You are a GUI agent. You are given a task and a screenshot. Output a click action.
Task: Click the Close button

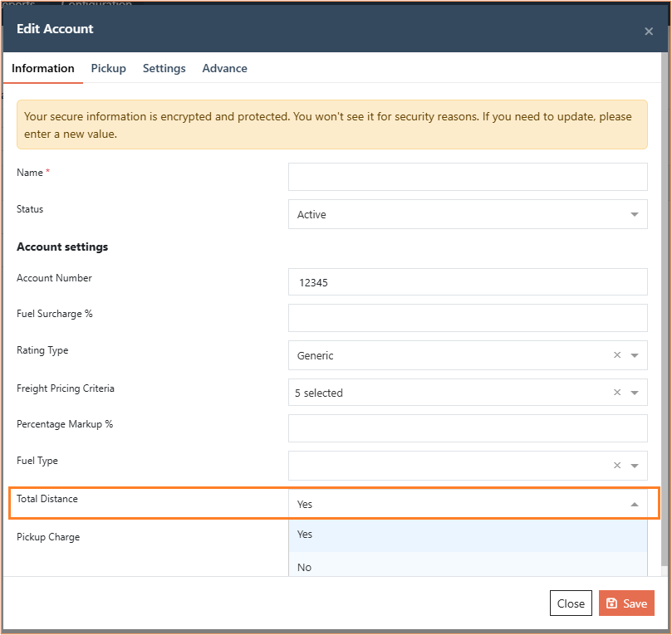pos(571,603)
